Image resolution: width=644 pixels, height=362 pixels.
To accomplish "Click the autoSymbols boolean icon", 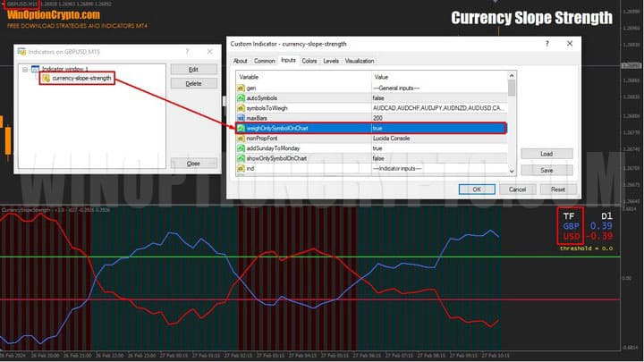I will 241,98.
